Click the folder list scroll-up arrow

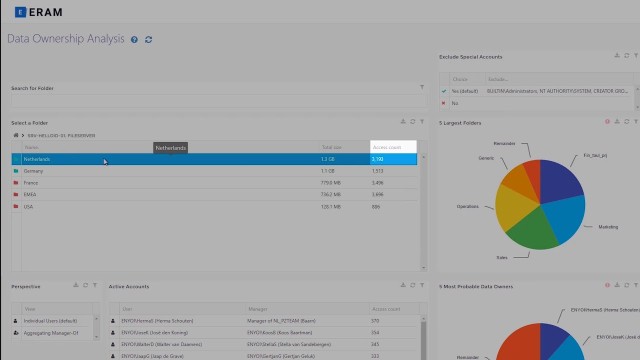(423, 157)
